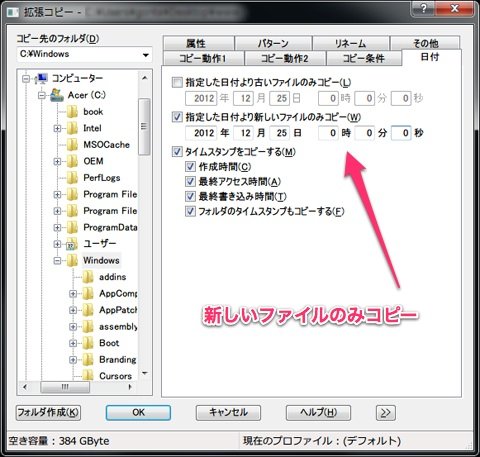Click the folder tree horizontal scrollbar thumb

pyautogui.click(x=65, y=387)
